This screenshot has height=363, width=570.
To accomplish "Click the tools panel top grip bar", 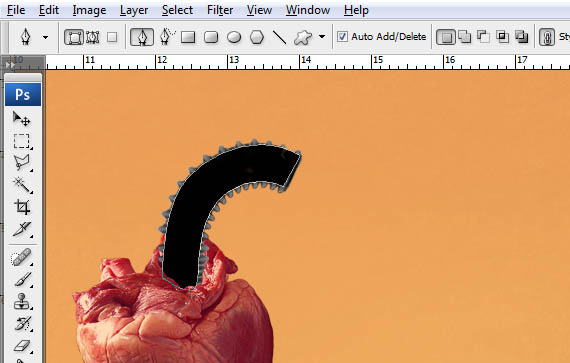I will tap(23, 78).
